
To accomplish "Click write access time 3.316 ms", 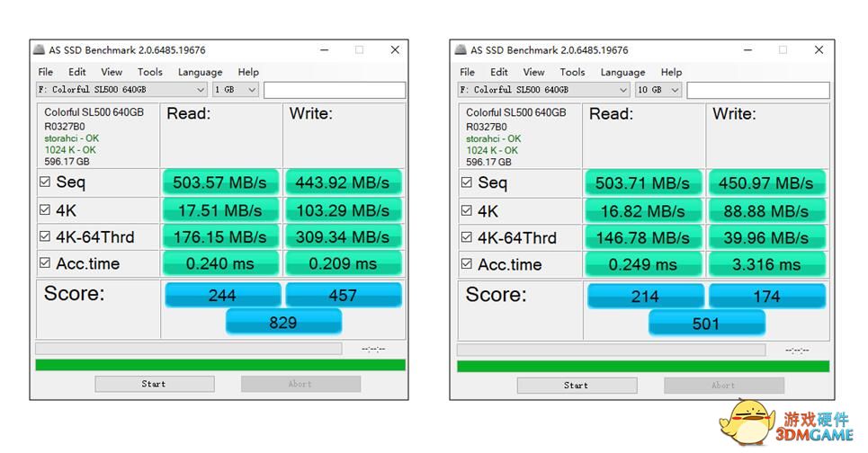I will coord(766,264).
